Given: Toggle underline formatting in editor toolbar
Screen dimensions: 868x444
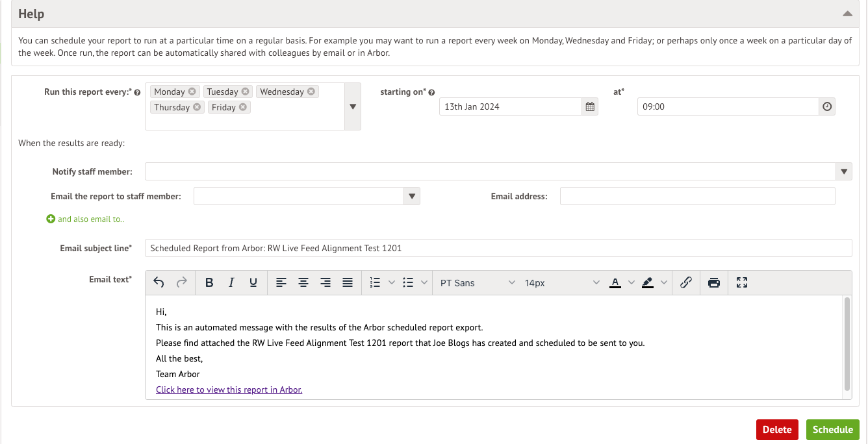Looking at the screenshot, I should tap(253, 282).
